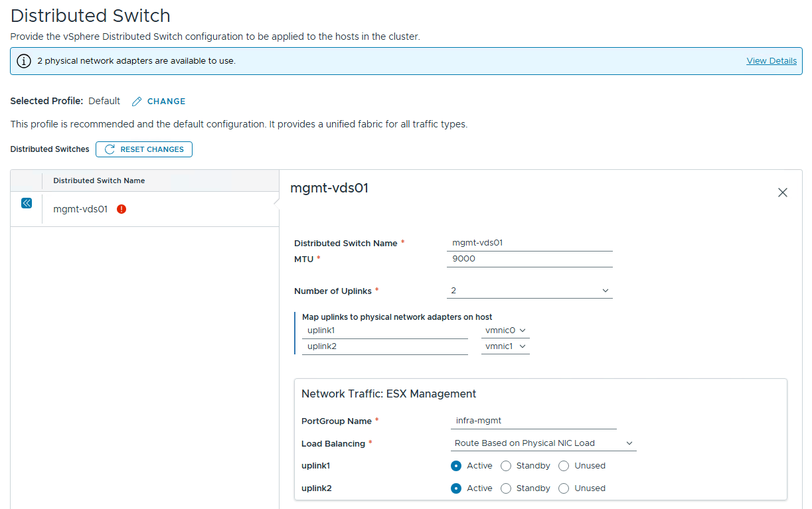
Task: Open the View Details link
Action: click(771, 61)
